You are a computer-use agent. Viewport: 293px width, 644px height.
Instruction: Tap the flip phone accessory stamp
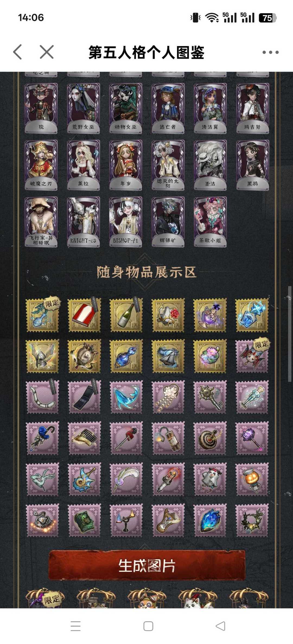point(84,397)
